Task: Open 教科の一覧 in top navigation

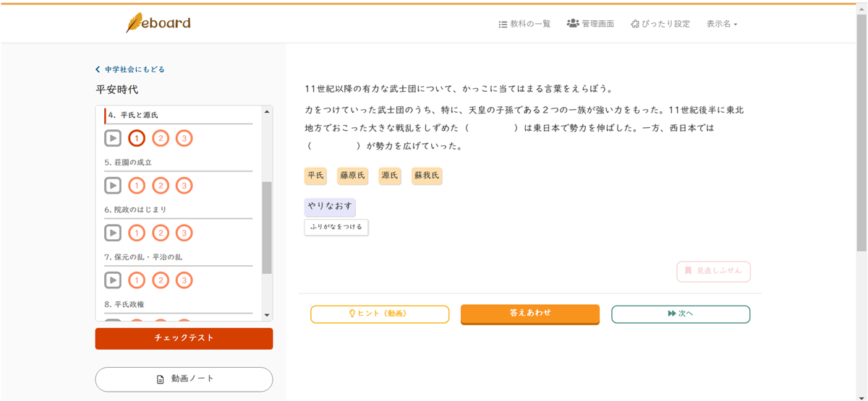Action: click(524, 24)
